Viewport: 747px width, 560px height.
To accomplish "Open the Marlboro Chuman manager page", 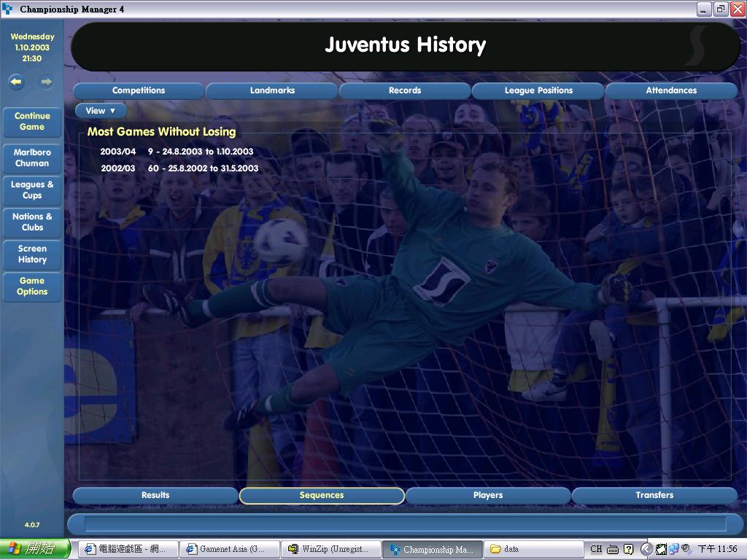I will pyautogui.click(x=32, y=157).
